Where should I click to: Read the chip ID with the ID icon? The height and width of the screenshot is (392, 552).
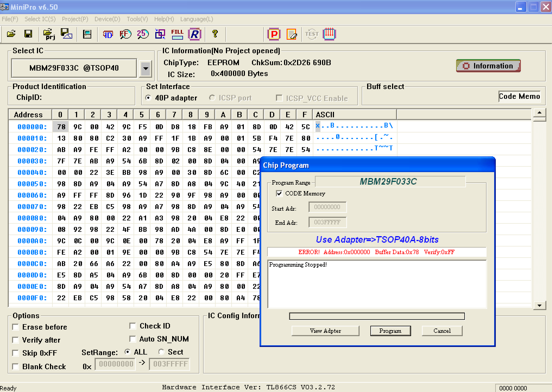point(108,34)
